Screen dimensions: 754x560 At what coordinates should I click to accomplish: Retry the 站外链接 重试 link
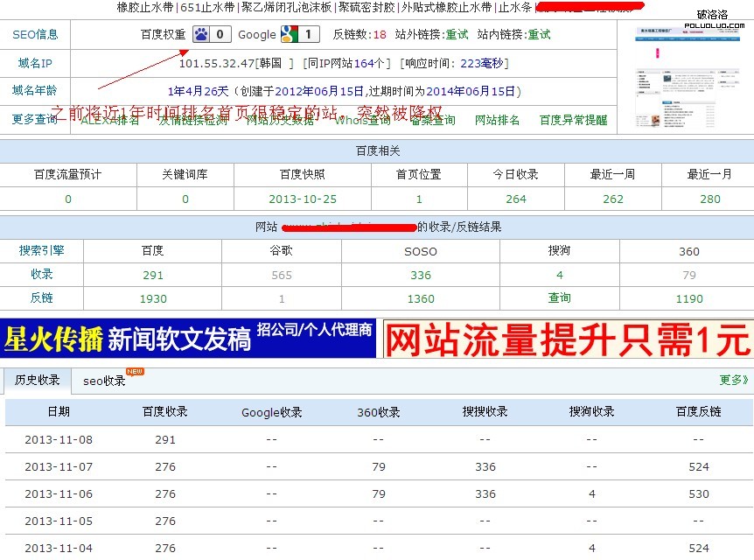[457, 35]
